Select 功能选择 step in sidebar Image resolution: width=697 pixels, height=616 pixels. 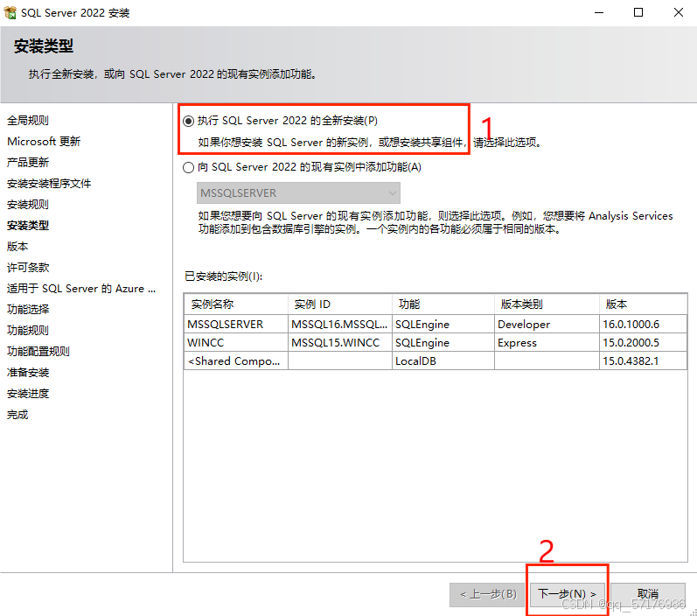(28, 310)
